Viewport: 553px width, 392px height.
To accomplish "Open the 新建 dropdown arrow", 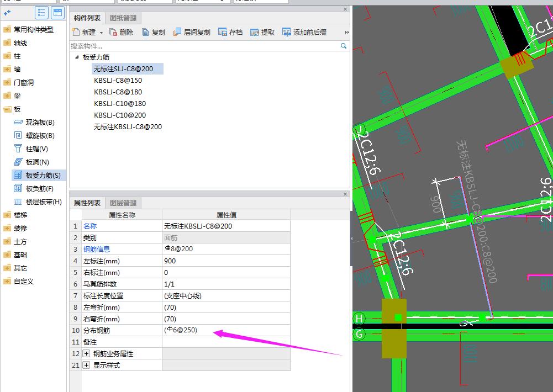I will (x=102, y=33).
